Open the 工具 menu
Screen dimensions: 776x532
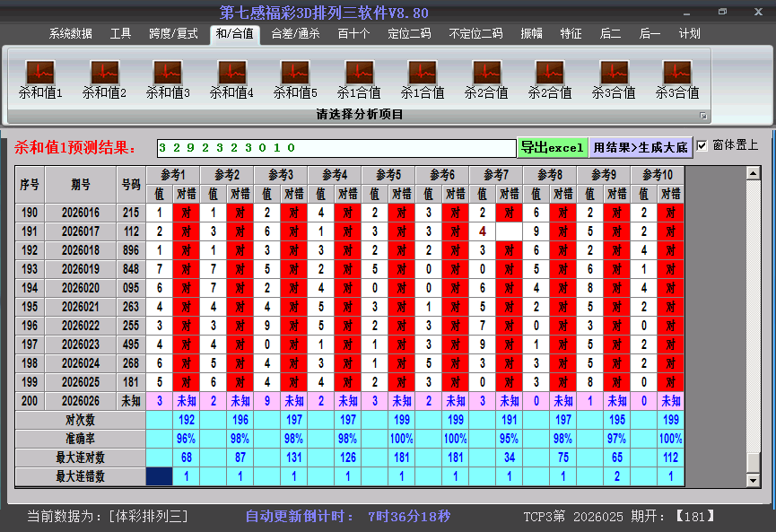tap(120, 34)
